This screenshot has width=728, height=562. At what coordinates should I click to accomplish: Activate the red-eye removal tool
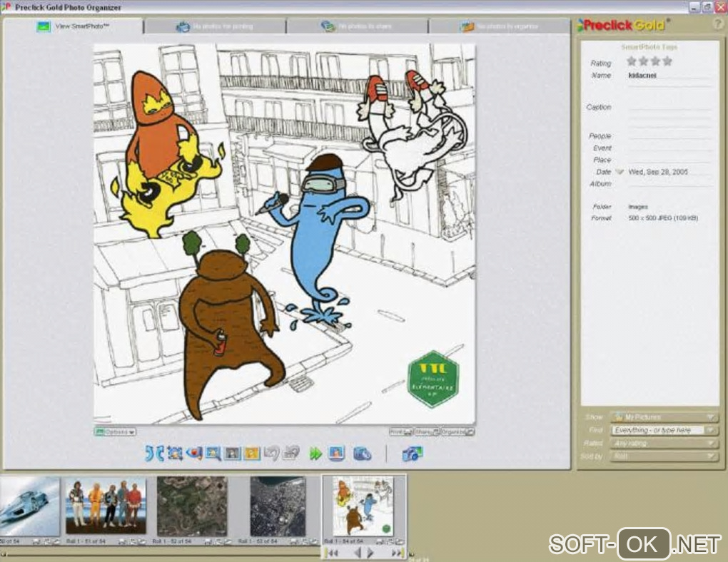click(194, 454)
